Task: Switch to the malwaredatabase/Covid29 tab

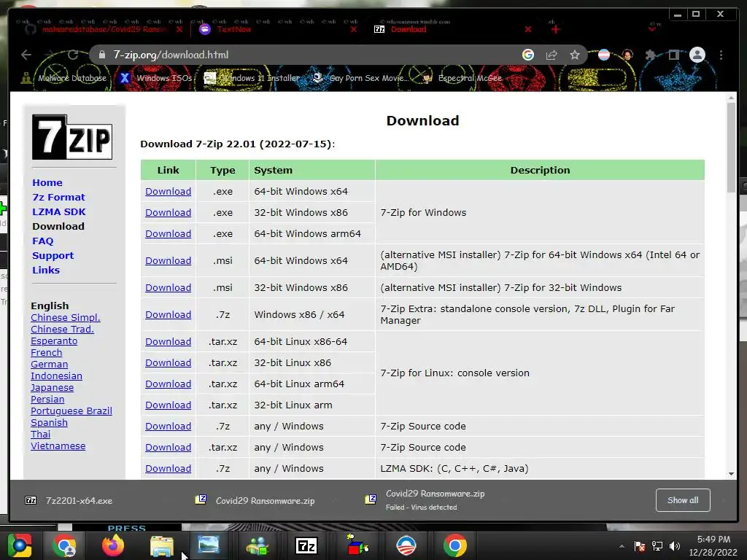Action: (x=103, y=29)
